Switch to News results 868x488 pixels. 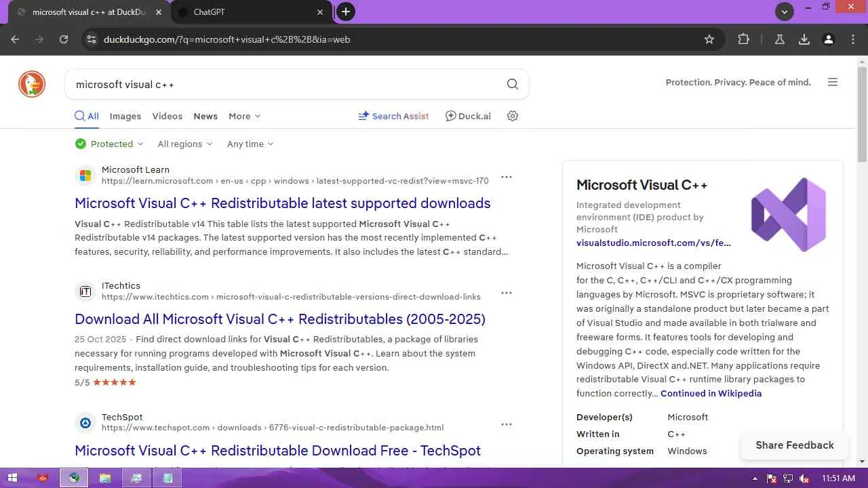pyautogui.click(x=205, y=116)
